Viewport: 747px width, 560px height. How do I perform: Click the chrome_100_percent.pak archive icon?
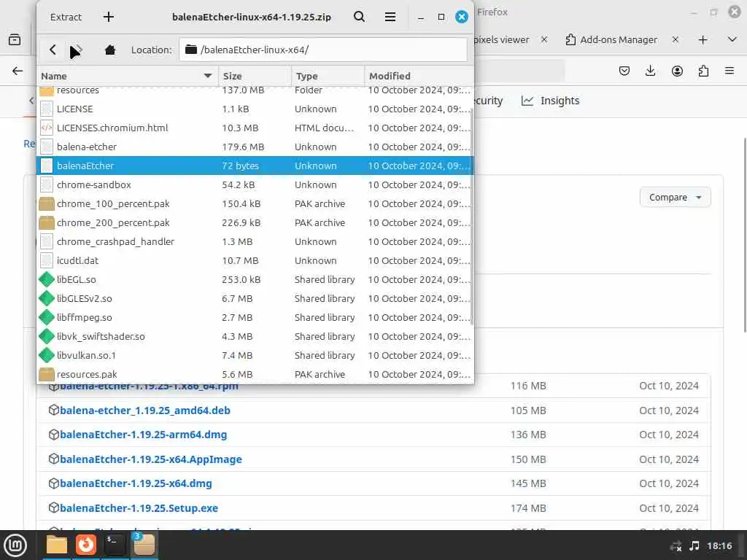(47, 204)
